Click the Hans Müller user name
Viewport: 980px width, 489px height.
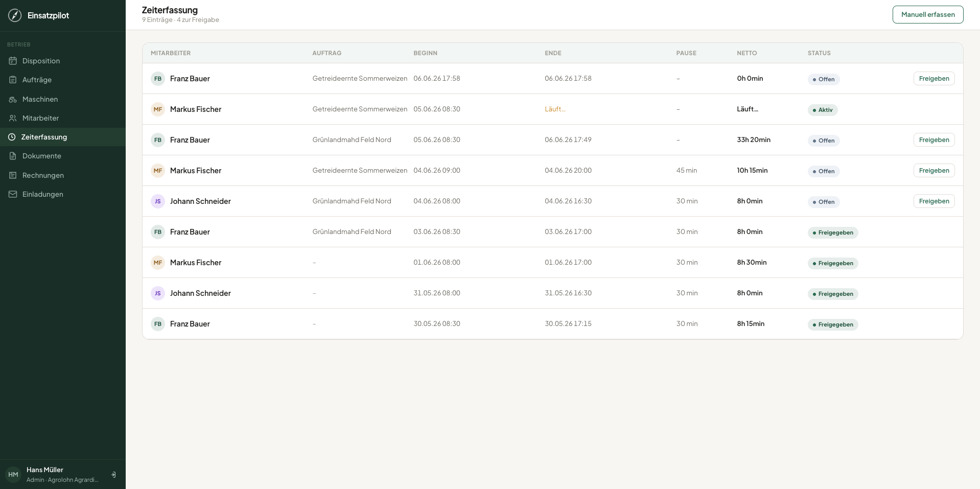pyautogui.click(x=45, y=470)
